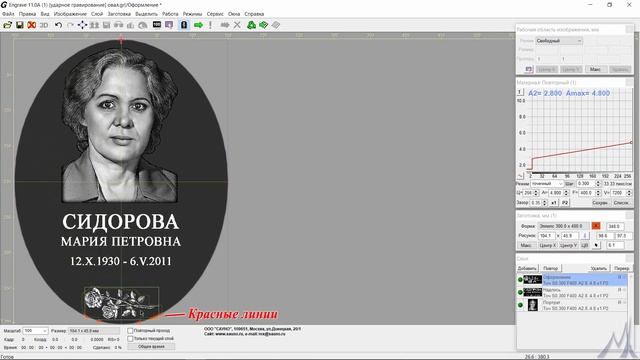
Task: Click the headphones-like toolbar icon
Action: click(x=119, y=25)
